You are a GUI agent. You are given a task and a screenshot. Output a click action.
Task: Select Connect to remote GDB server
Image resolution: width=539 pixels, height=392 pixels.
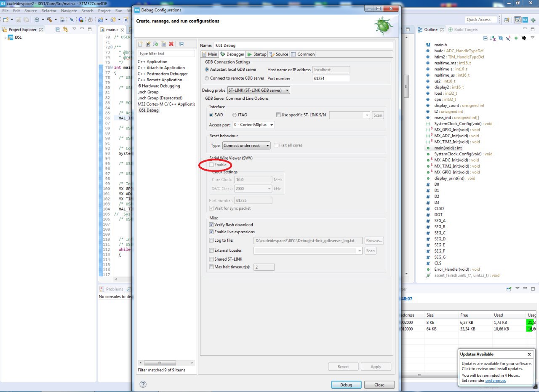click(x=207, y=78)
